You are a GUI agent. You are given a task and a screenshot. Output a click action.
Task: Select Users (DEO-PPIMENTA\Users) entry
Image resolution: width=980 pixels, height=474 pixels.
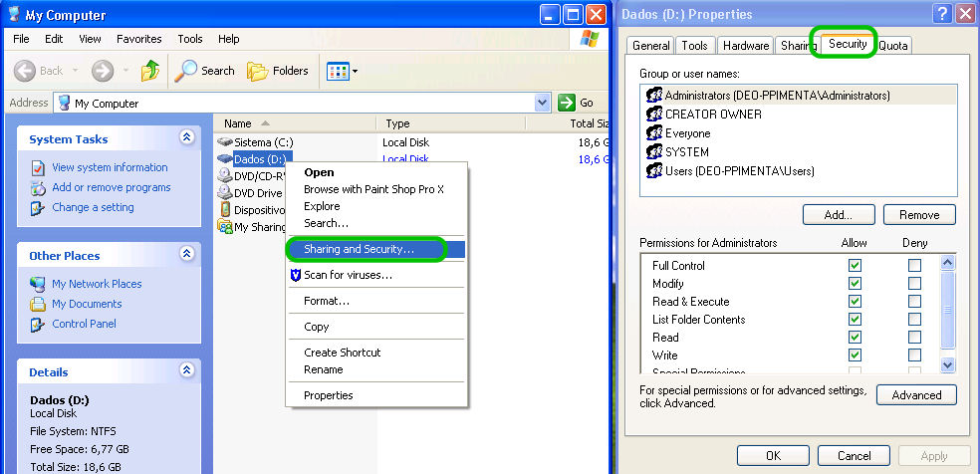pyautogui.click(x=798, y=170)
